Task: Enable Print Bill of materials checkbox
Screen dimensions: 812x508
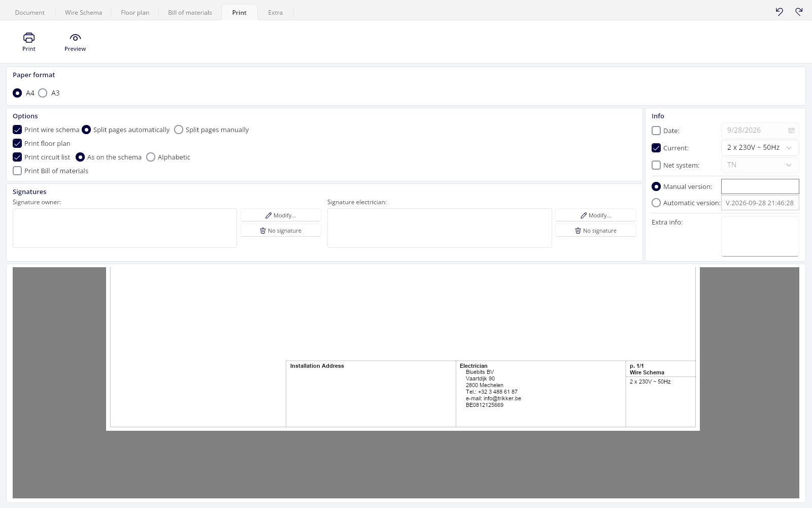Action: click(17, 171)
